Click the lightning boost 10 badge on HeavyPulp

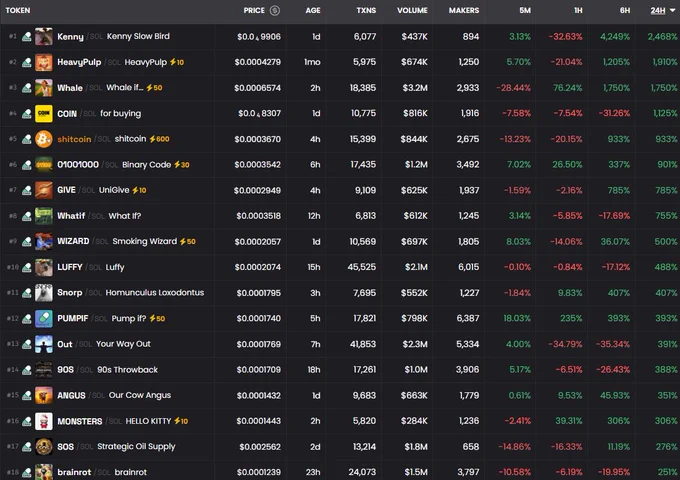coord(177,62)
